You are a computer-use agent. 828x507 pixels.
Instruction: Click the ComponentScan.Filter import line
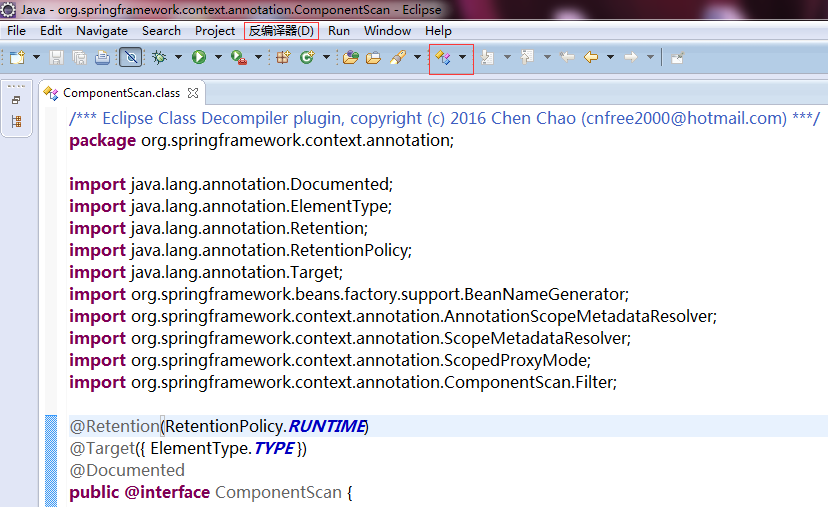pos(343,382)
